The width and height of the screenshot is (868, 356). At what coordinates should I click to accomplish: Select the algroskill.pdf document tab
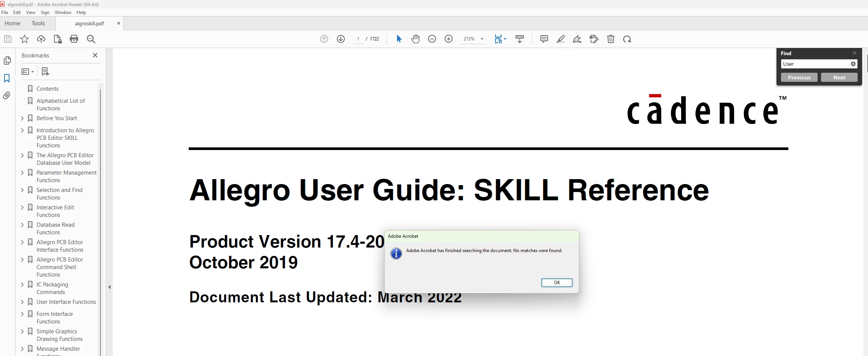(x=89, y=23)
